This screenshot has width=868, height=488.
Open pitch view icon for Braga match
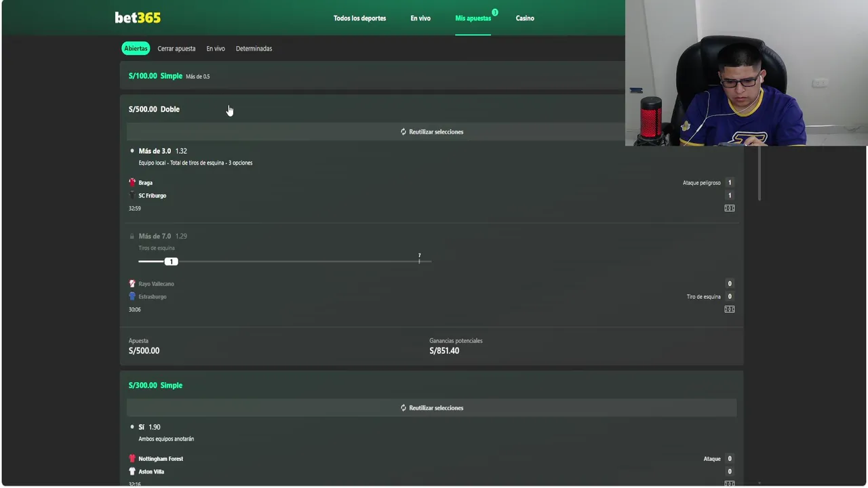click(x=730, y=208)
